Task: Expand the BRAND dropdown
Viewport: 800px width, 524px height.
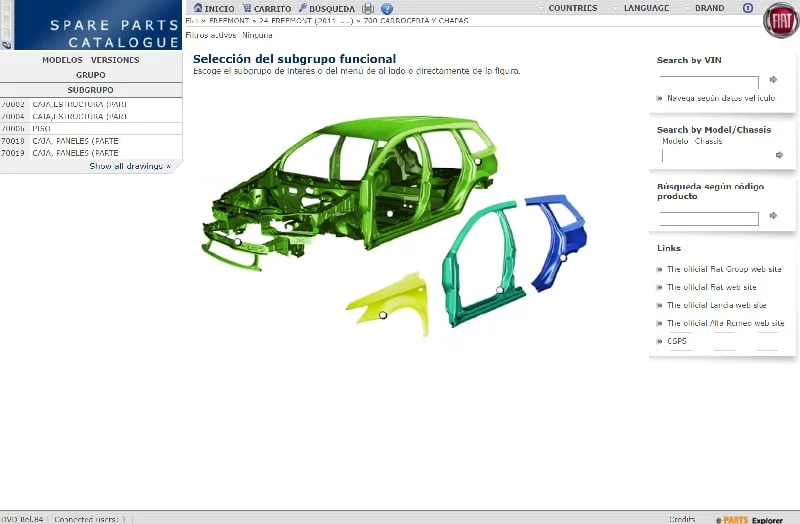Action: tap(708, 8)
